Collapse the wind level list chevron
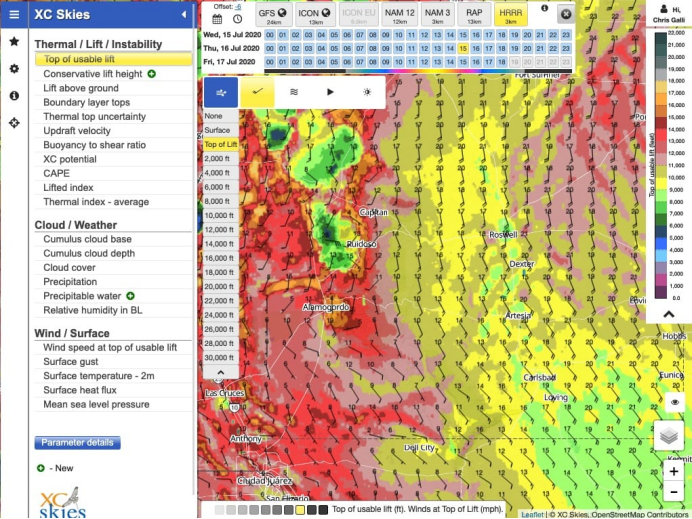 click(221, 372)
